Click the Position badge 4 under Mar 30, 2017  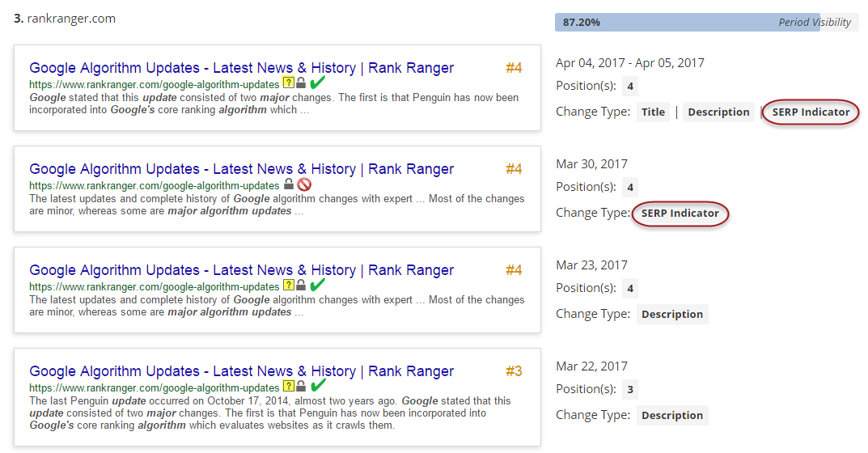[630, 187]
